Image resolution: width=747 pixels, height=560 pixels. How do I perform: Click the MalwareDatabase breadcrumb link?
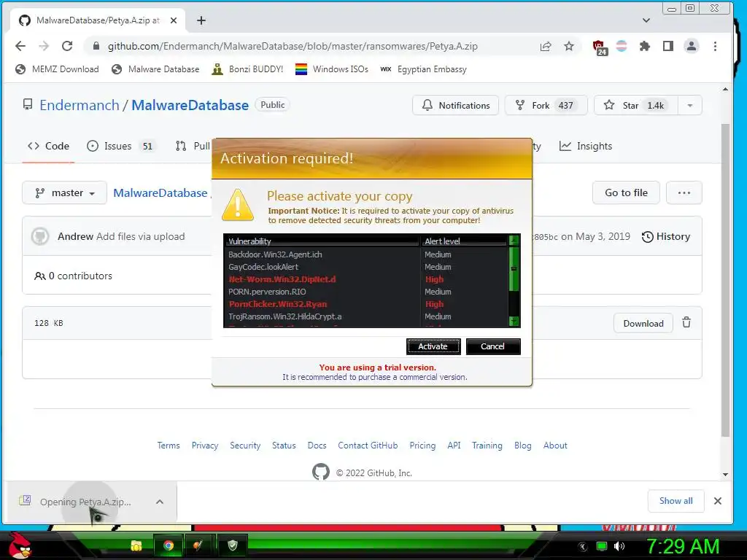coord(160,192)
